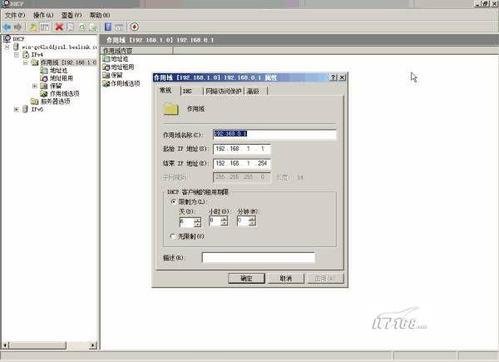Collapse the IPv4 node expander
The width and height of the screenshot is (499, 362).
tap(16, 54)
